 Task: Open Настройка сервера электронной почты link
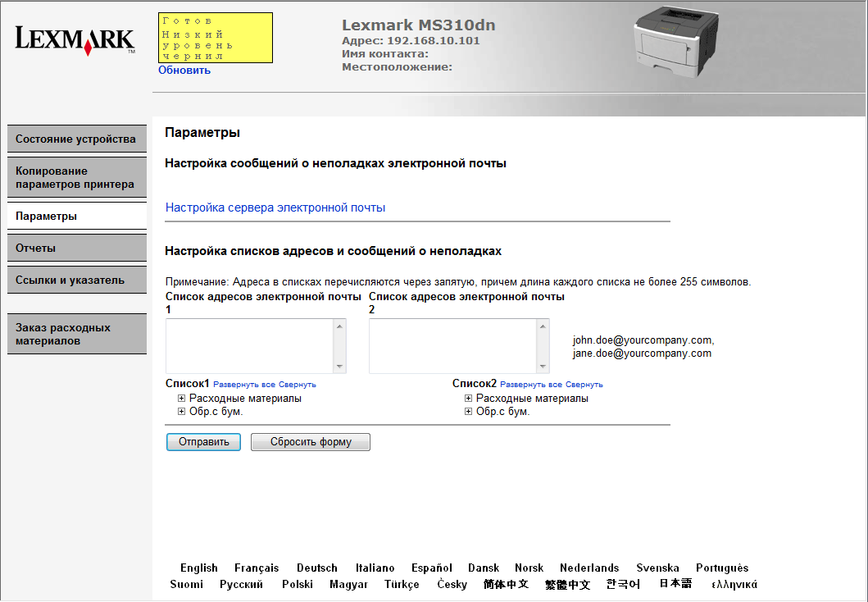click(x=275, y=208)
